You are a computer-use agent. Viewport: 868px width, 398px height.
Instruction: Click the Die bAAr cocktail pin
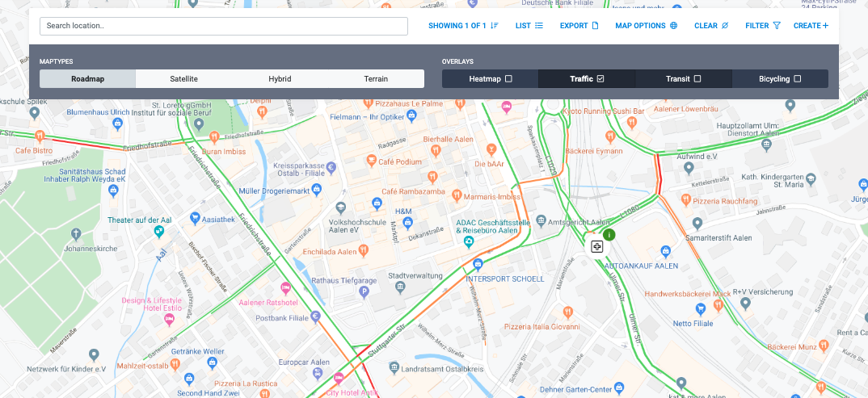coord(491,149)
